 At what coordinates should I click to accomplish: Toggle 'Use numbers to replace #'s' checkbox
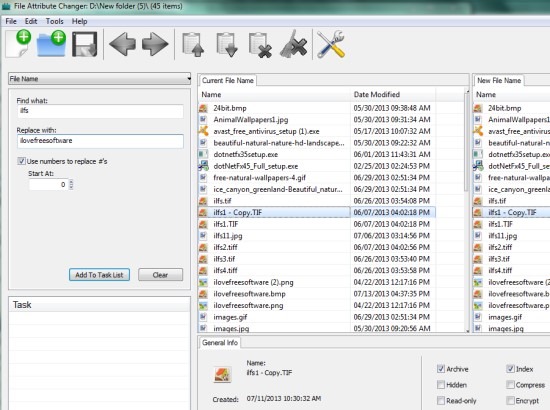pyautogui.click(x=21, y=161)
